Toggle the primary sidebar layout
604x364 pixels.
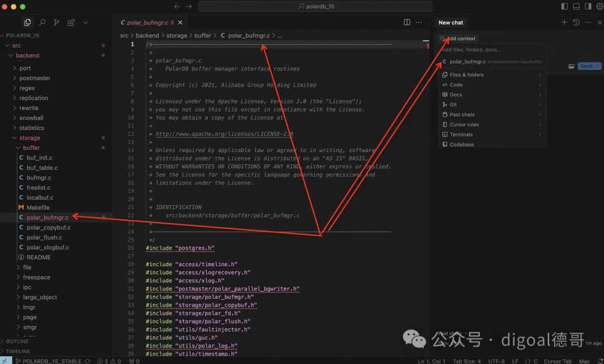tap(564, 6)
